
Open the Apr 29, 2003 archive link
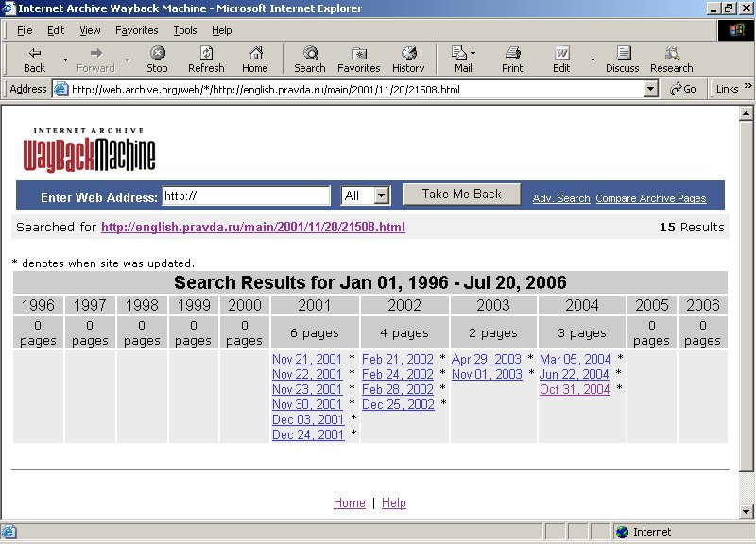click(x=487, y=359)
